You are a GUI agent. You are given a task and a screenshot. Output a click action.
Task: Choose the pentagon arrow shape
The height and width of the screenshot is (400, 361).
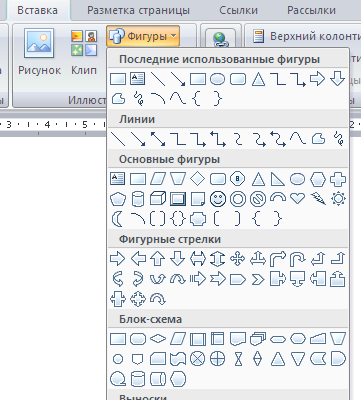pyautogui.click(x=238, y=279)
